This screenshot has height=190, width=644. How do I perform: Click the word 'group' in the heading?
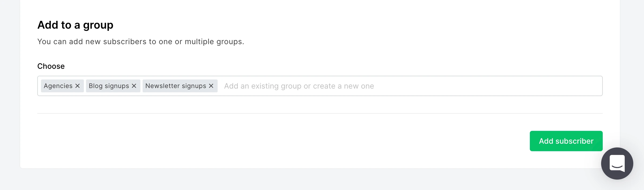click(x=98, y=25)
